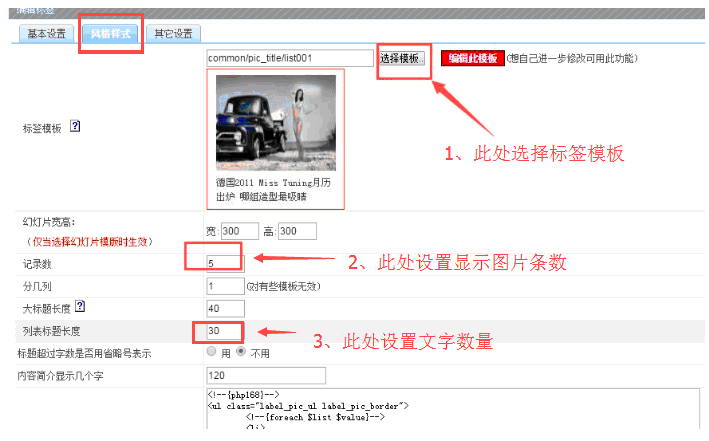Click the help icon beside 大标题长度

[x=79, y=306]
